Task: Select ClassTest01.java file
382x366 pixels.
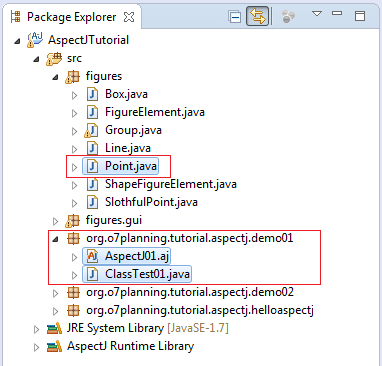Action: (147, 274)
